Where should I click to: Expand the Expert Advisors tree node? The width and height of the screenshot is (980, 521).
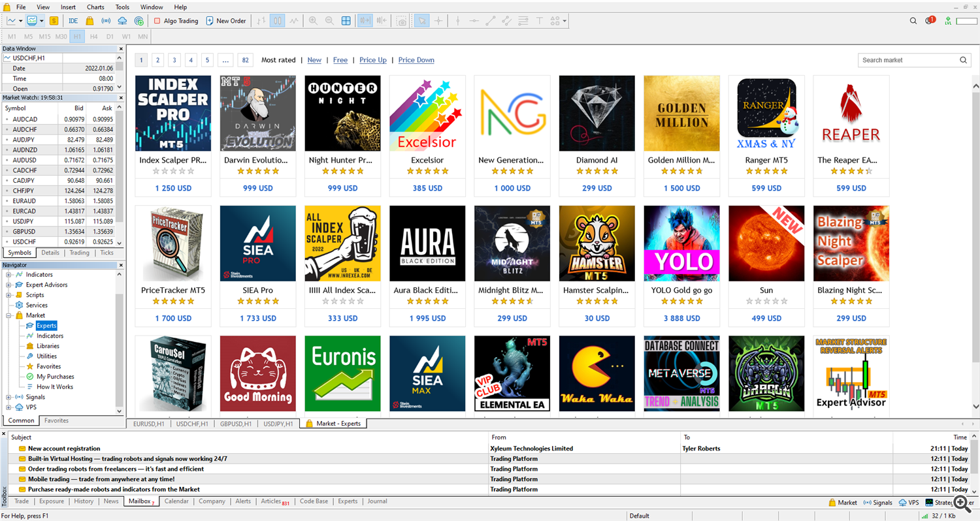(x=8, y=285)
